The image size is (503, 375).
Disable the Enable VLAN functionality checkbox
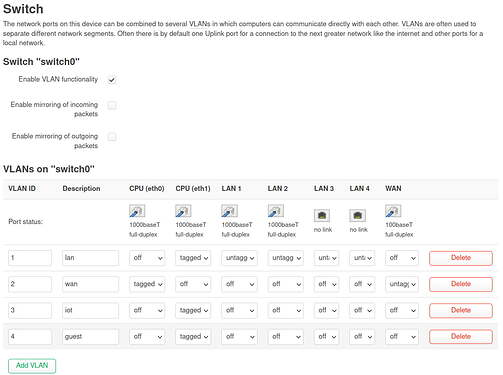click(x=112, y=80)
